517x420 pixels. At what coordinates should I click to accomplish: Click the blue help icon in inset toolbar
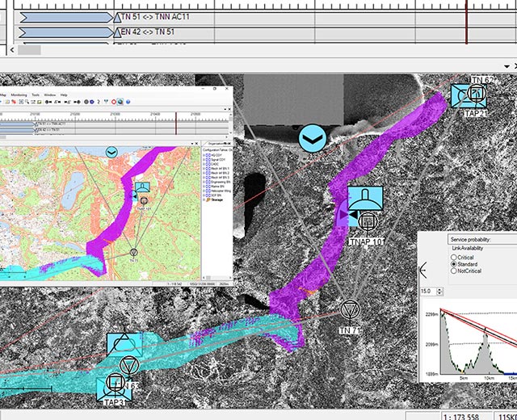coord(128,102)
